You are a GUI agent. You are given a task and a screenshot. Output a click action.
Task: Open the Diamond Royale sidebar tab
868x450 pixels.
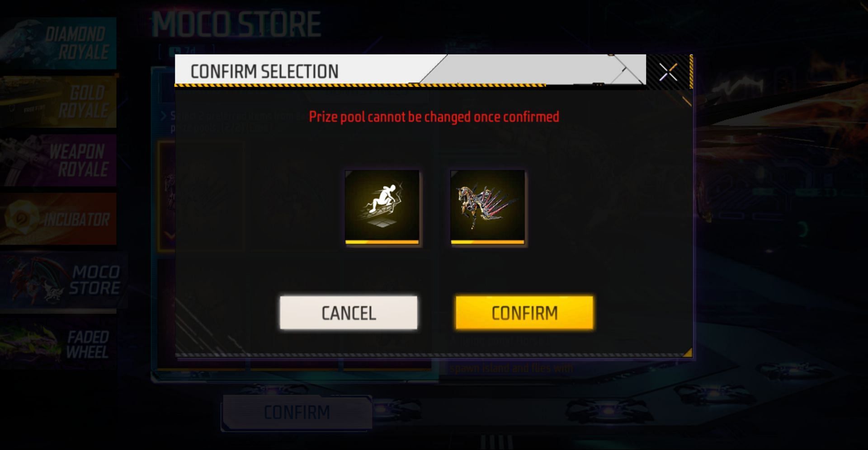(x=58, y=43)
